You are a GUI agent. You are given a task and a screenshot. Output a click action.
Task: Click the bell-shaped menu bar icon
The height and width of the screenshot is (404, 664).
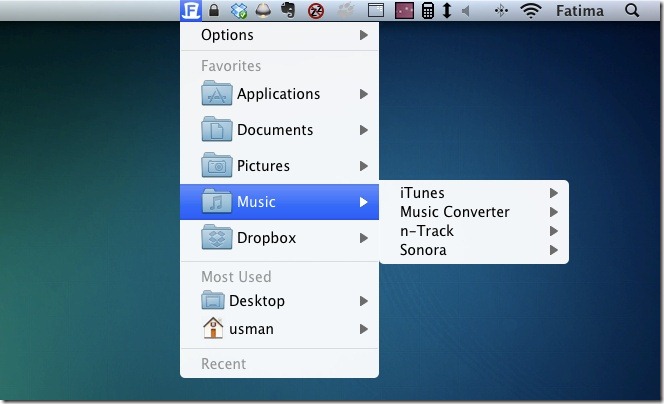pyautogui.click(x=263, y=11)
